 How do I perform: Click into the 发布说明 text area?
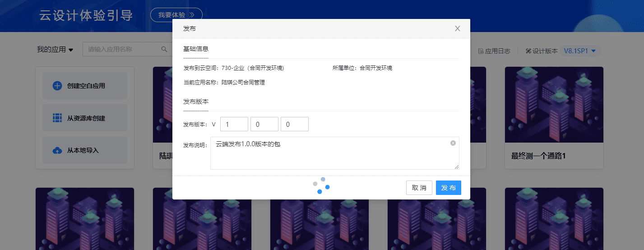[335, 153]
